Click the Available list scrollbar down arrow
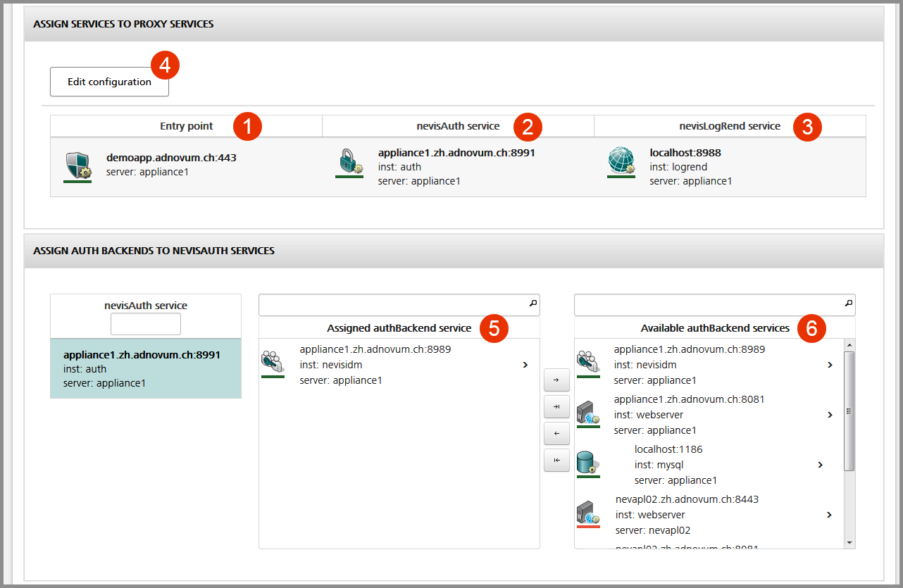This screenshot has height=588, width=903. [849, 543]
